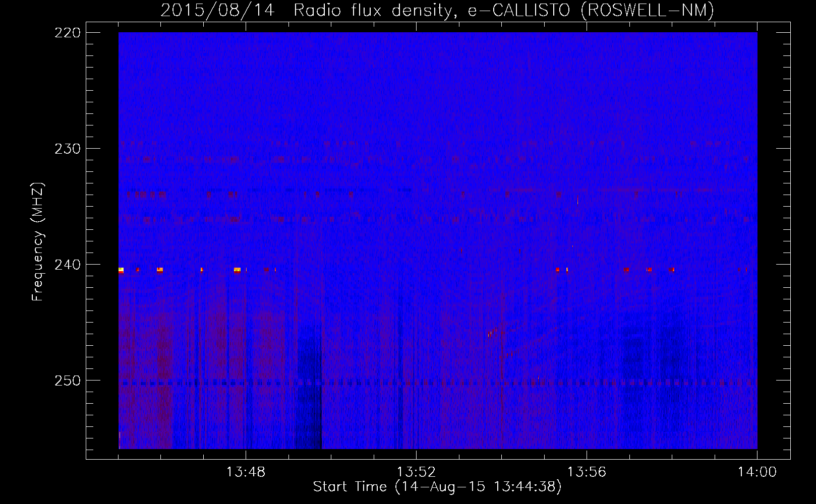Click the 'Frequency (MHZ)' y-axis label
Screen dimensions: 816x504
[x=38, y=242]
